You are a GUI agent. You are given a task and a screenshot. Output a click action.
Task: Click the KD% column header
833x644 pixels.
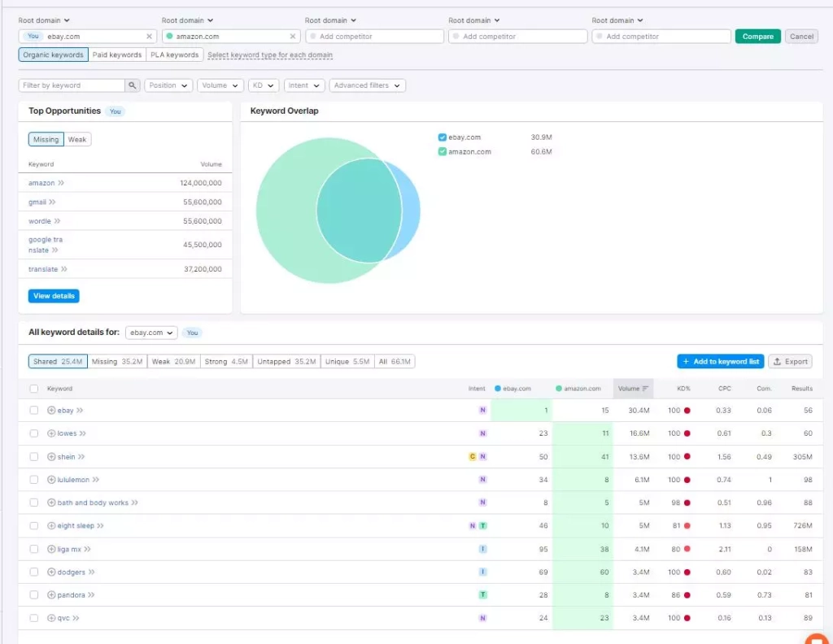tap(683, 389)
